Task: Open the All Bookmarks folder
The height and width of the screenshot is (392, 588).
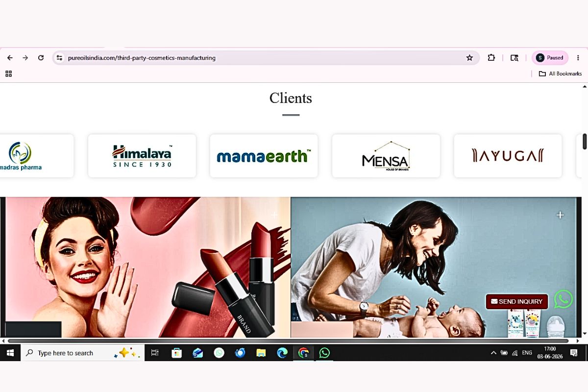Action: (560, 73)
